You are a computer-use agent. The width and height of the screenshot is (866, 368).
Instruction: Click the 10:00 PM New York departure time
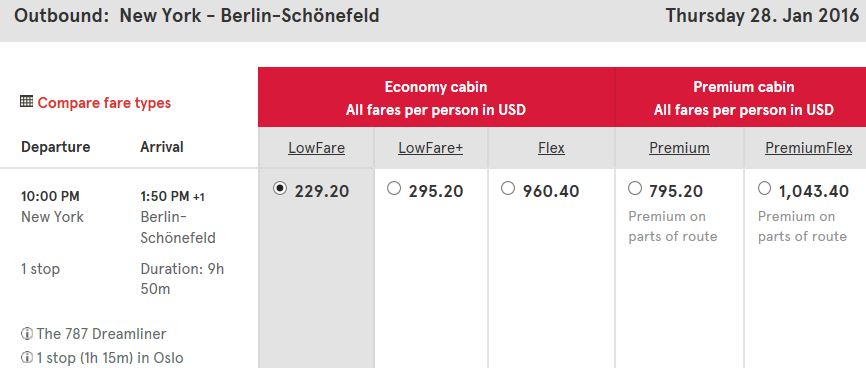(50, 197)
